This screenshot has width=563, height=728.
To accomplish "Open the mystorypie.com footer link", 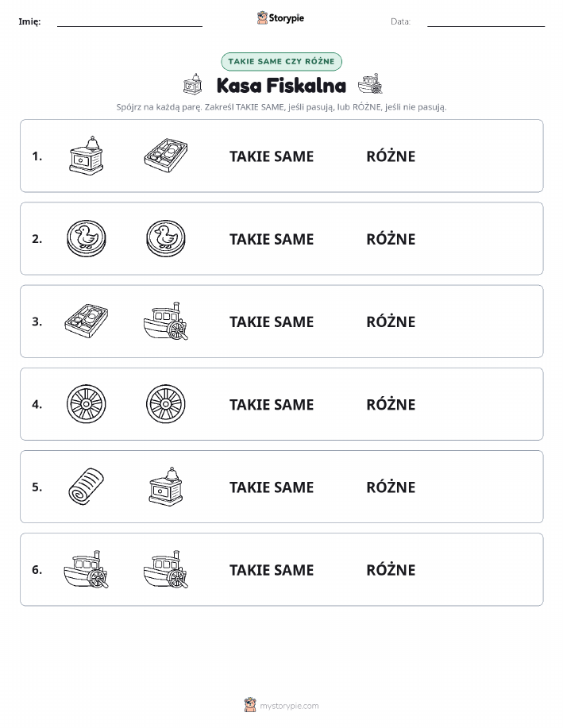I will (x=289, y=706).
